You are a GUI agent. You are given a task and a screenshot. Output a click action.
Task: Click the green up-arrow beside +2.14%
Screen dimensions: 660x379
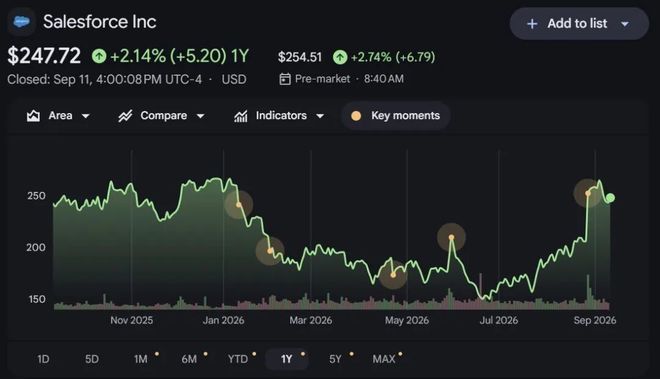(99, 56)
